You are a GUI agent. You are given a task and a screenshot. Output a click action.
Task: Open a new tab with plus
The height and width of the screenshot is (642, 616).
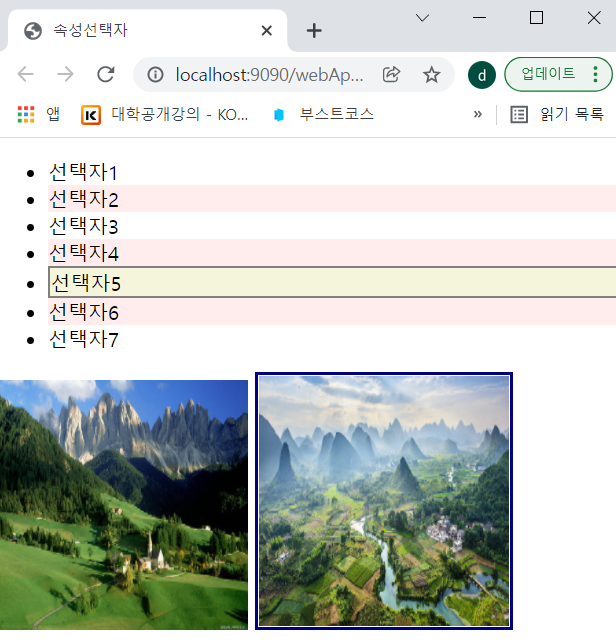click(314, 31)
